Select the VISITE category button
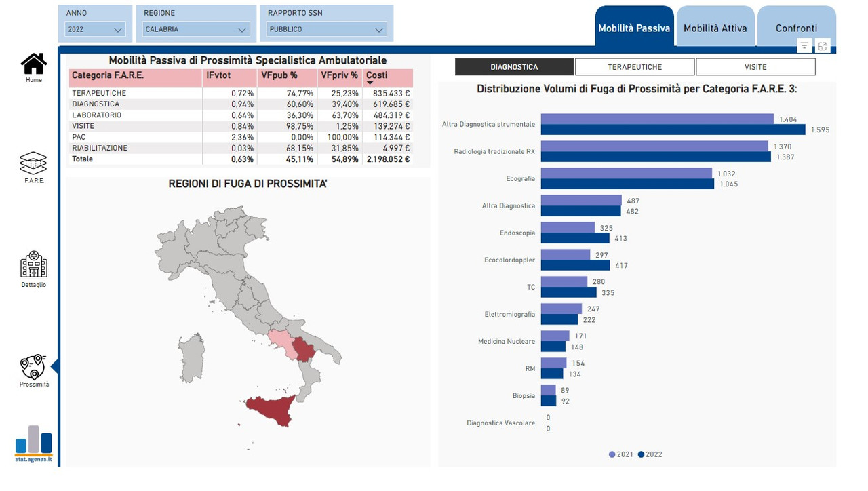This screenshot has height=491, width=868. point(755,67)
